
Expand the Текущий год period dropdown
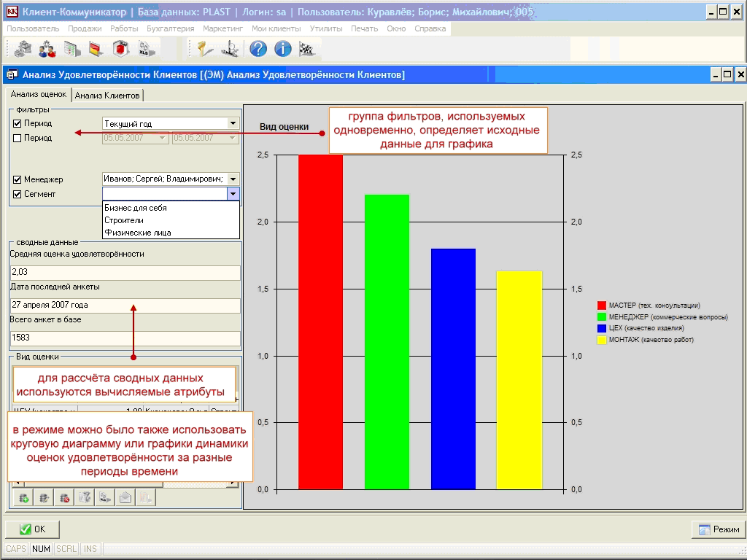coord(233,124)
